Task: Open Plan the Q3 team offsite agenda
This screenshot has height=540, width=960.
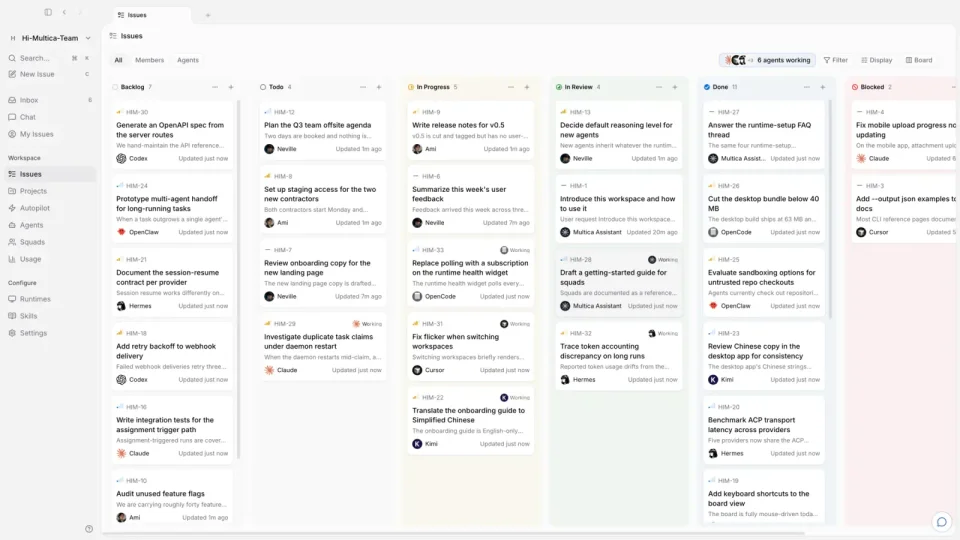Action: pyautogui.click(x=323, y=130)
